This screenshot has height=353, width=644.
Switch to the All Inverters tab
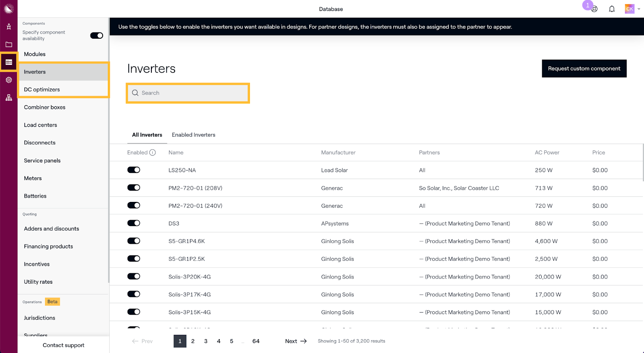147,135
